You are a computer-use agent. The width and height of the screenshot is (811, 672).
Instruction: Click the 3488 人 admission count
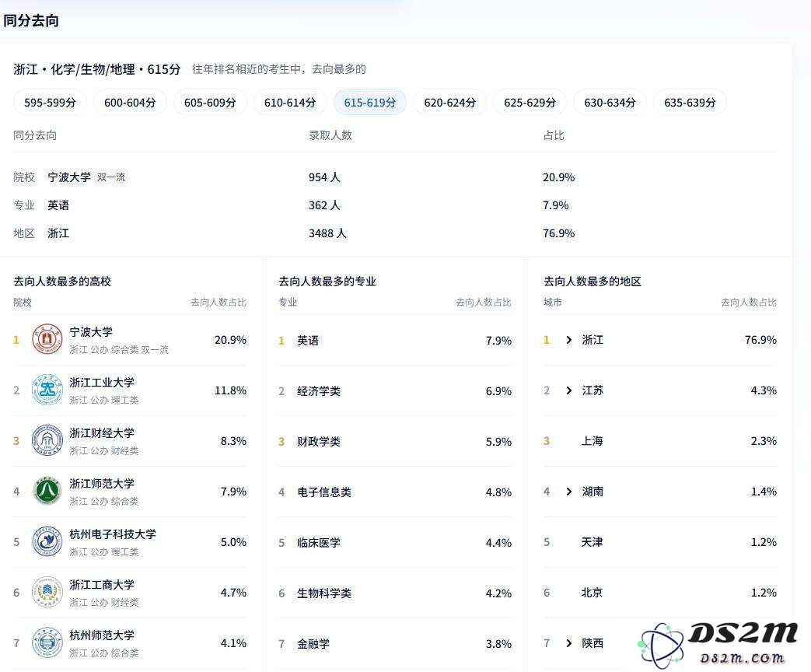click(x=327, y=233)
